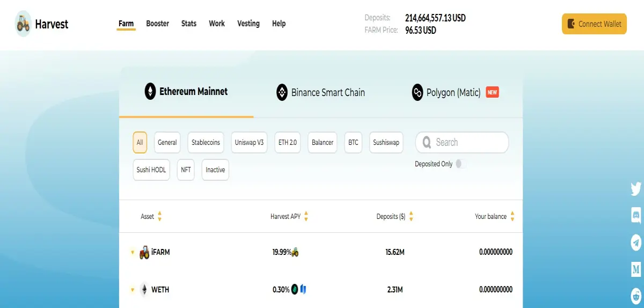This screenshot has width=644, height=308.
Task: Click the NEW badge beside Polygon
Action: [x=492, y=92]
